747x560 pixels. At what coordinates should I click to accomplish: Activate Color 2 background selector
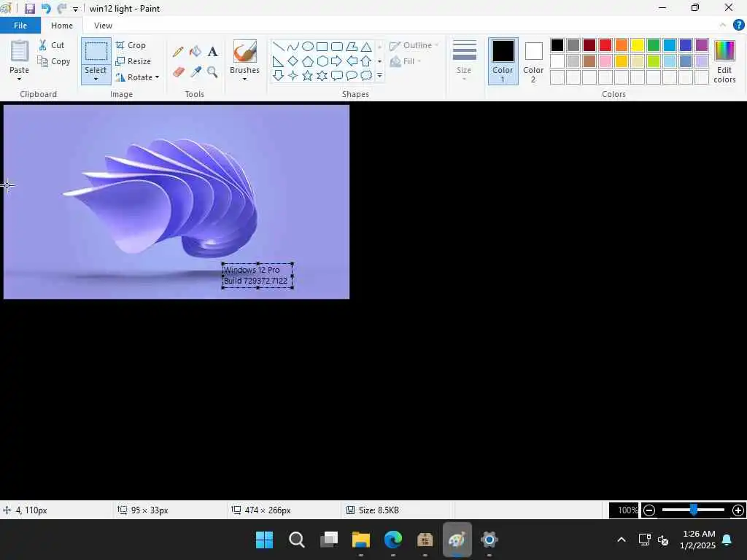pyautogui.click(x=533, y=61)
